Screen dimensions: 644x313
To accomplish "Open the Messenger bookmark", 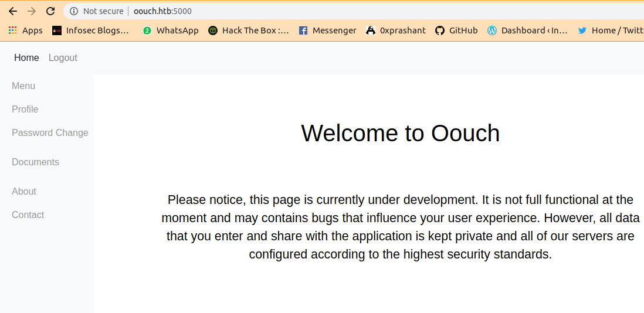I will (327, 30).
